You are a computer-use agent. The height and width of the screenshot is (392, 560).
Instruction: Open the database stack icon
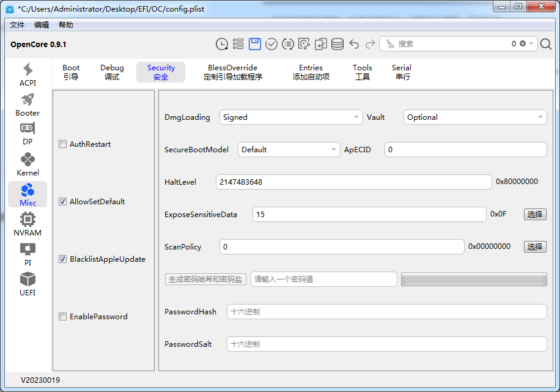pos(337,44)
